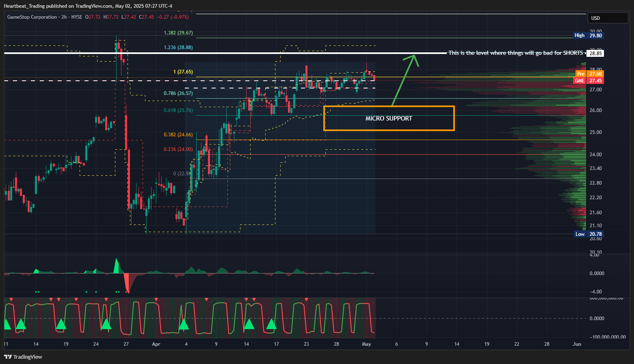634x364 pixels.
Task: Click the May label on the time axis
Action: point(366,344)
